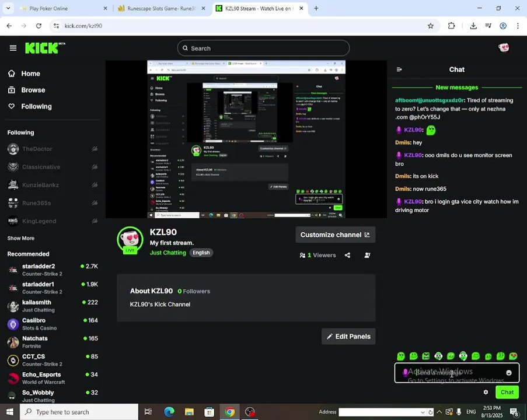Open the taskbar Address box dropdown arrow
Image resolution: width=527 pixels, height=420 pixels.
pos(423,412)
